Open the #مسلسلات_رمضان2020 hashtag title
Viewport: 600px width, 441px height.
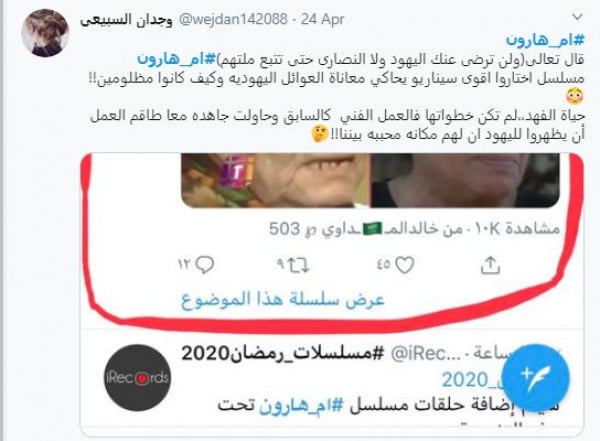click(x=282, y=353)
